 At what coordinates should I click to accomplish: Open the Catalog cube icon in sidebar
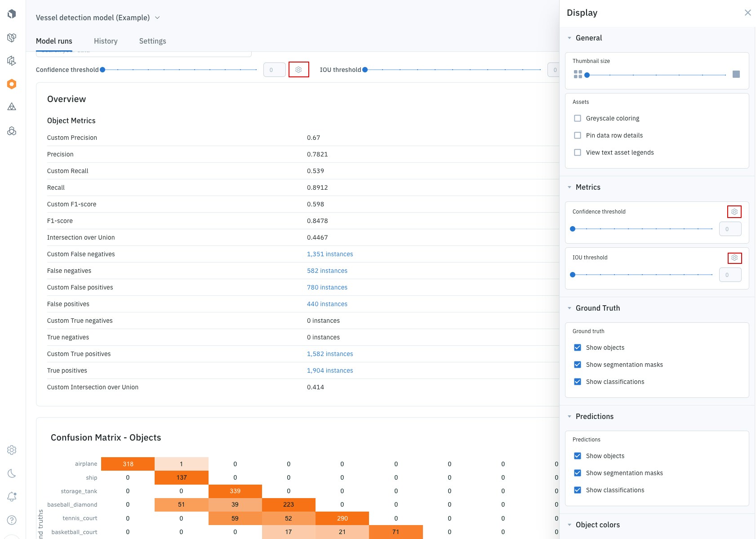pyautogui.click(x=12, y=38)
